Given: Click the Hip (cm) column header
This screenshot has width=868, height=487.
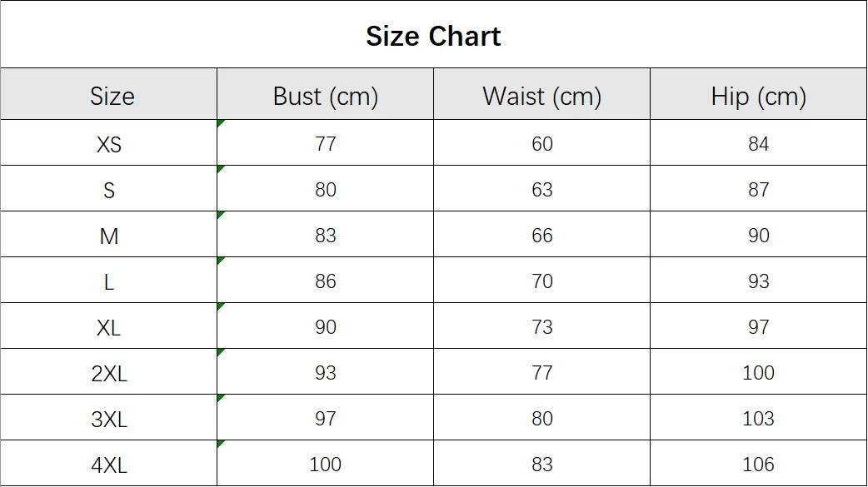Looking at the screenshot, I should point(758,94).
